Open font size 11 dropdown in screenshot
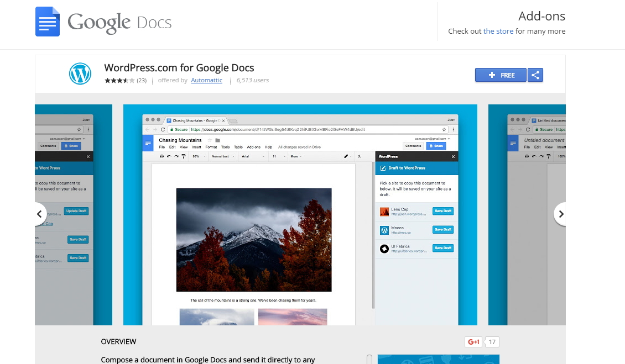 point(279,156)
